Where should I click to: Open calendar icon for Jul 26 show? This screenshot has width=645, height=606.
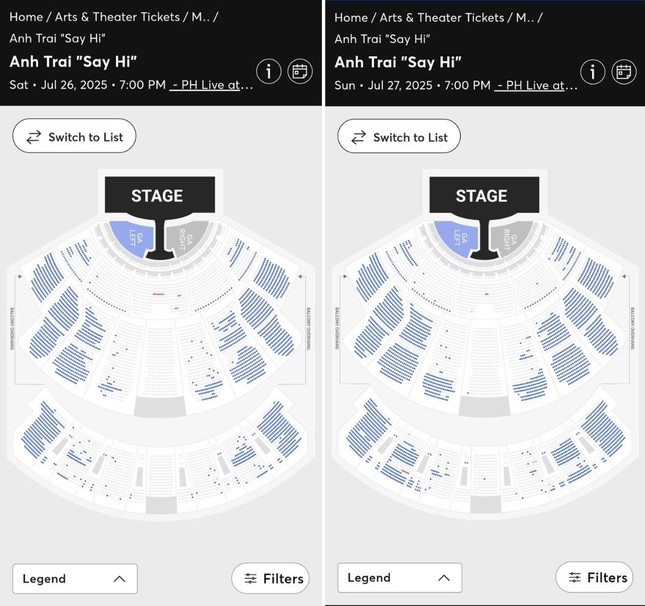coord(300,72)
